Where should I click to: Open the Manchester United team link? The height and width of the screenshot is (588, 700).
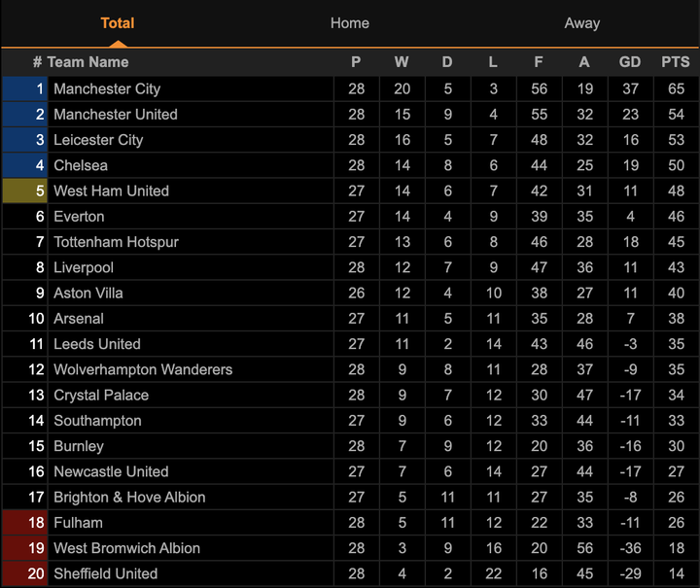[x=115, y=114]
